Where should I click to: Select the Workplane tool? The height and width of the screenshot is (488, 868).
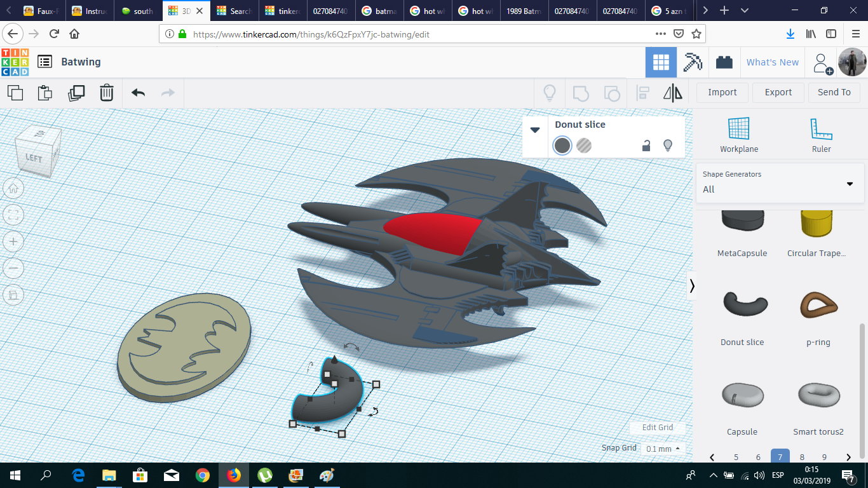[x=739, y=135]
